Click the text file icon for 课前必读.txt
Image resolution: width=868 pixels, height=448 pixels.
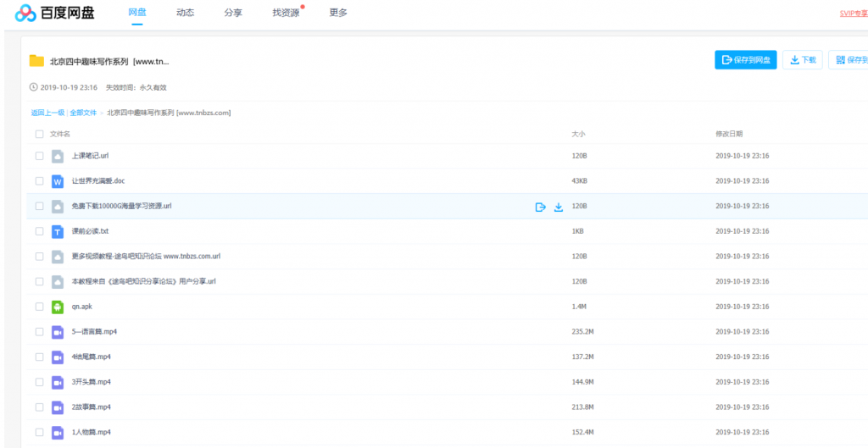pos(58,231)
